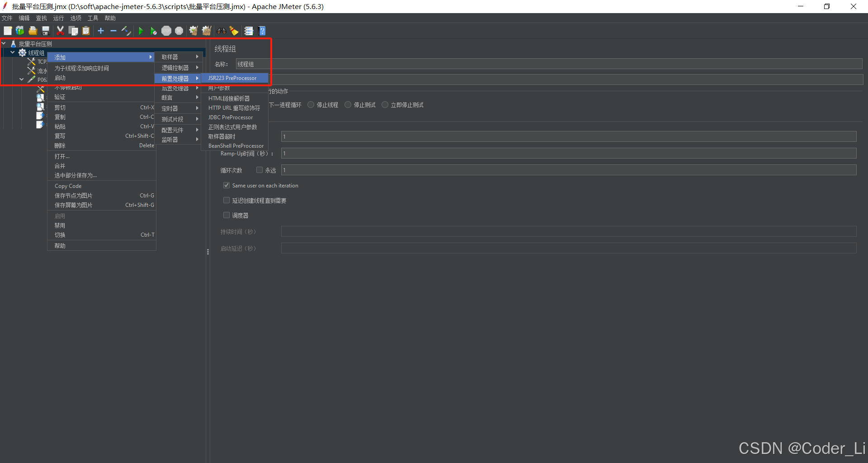Collapse the 批量平台压测 tree node

click(4, 44)
